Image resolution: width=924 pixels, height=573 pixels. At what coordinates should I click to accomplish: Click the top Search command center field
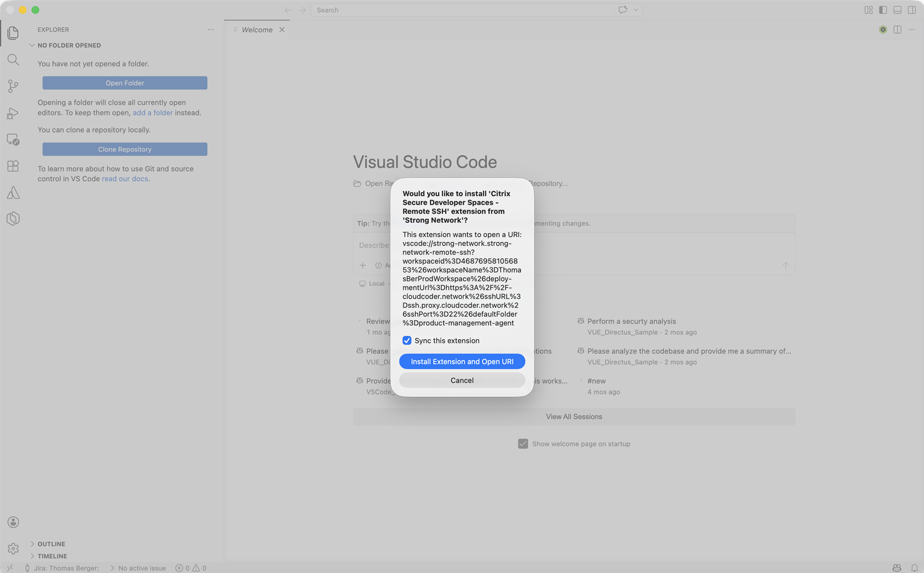[462, 10]
